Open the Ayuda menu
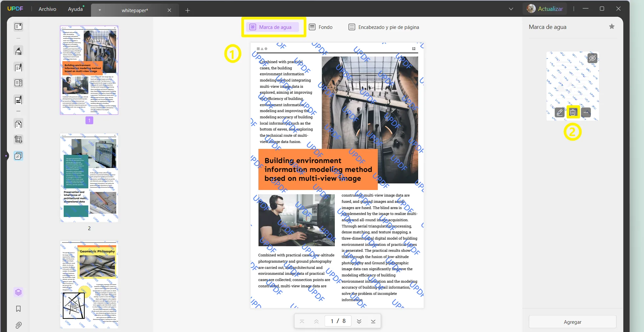Screen dimensions: 644x332 click(75, 9)
